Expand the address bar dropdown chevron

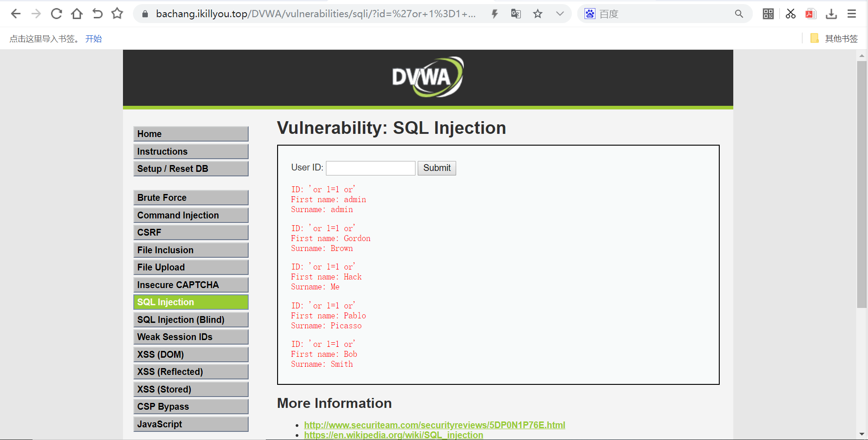coord(560,14)
